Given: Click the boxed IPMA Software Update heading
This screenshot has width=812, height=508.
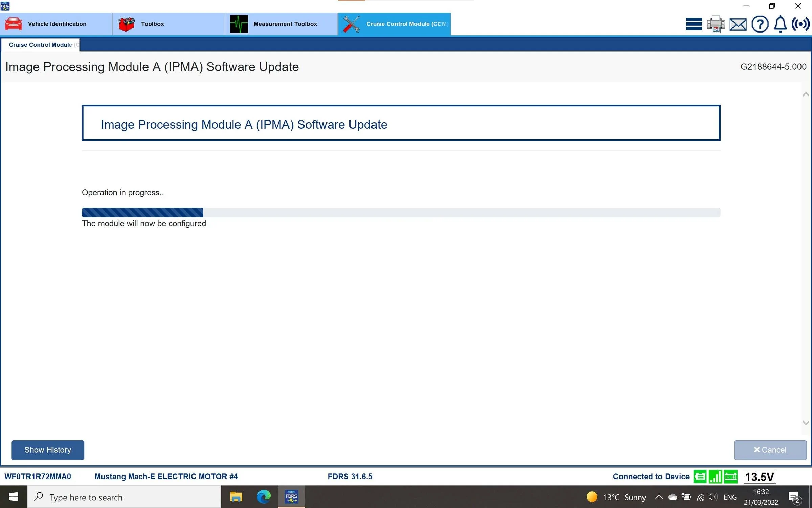Looking at the screenshot, I should tap(401, 123).
